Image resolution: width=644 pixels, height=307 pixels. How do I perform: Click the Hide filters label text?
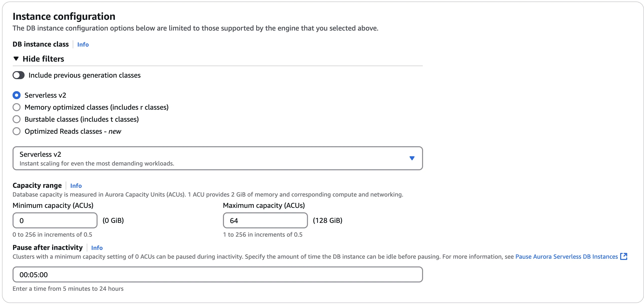43,59
